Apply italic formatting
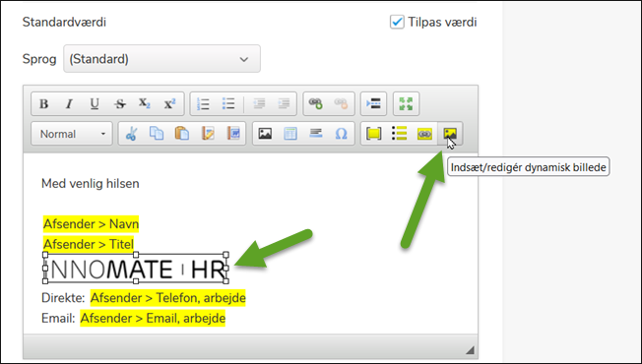642x364 pixels. pos(69,104)
